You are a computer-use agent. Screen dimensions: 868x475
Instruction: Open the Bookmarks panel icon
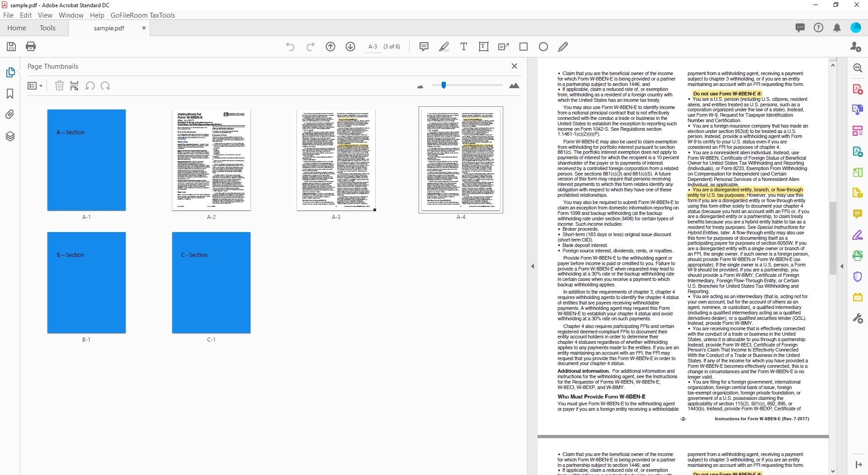pos(10,94)
